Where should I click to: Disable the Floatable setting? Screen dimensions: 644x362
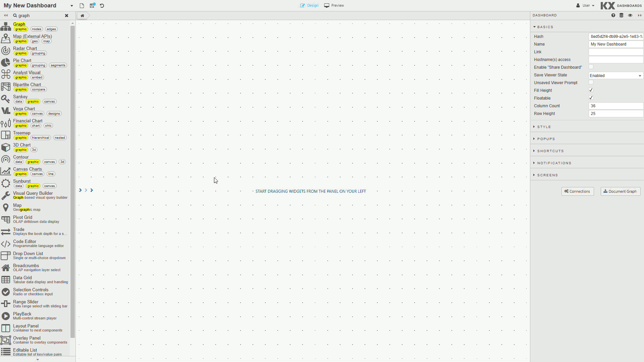591,98
